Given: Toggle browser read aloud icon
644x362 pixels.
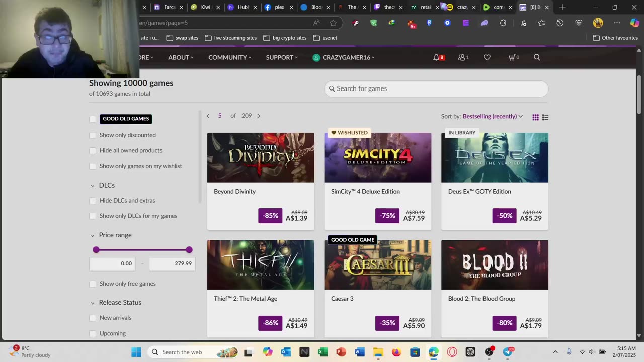Looking at the screenshot, I should pos(316,23).
